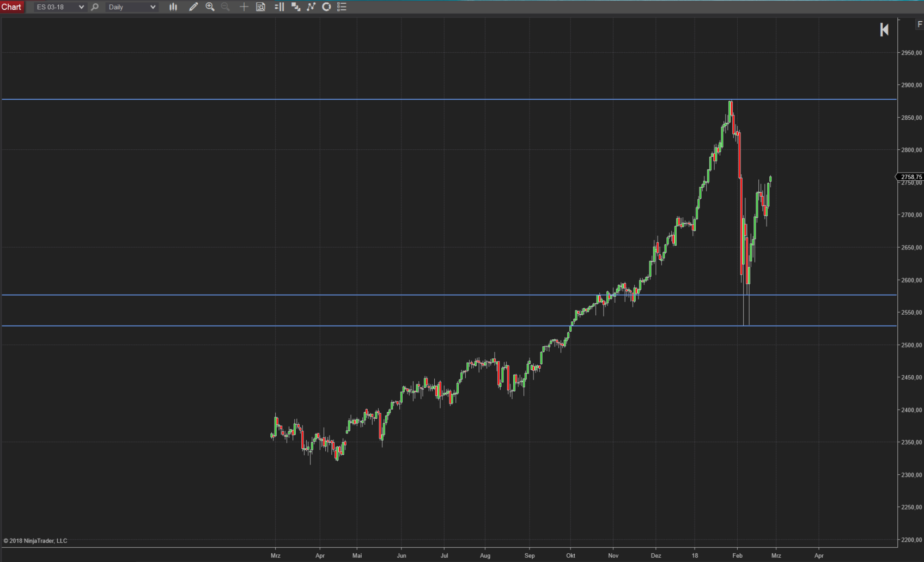
Task: Click the current price marker 2758,75
Action: tap(910, 177)
